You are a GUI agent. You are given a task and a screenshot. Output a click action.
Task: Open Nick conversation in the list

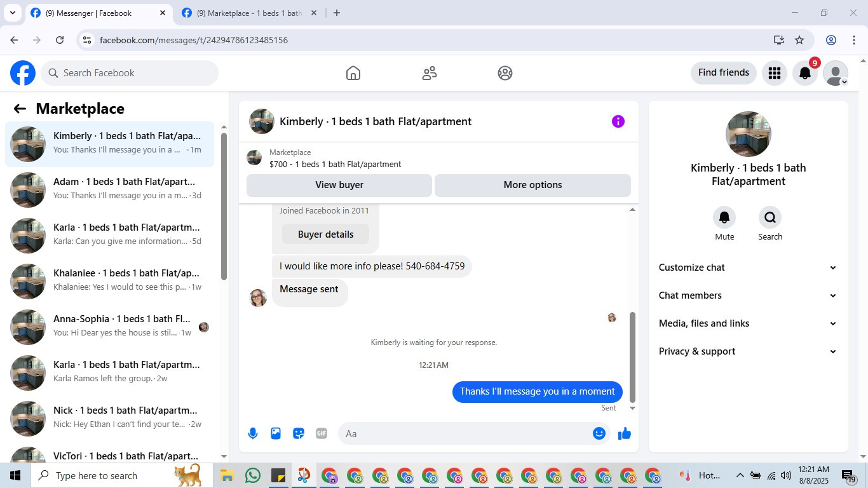110,419
